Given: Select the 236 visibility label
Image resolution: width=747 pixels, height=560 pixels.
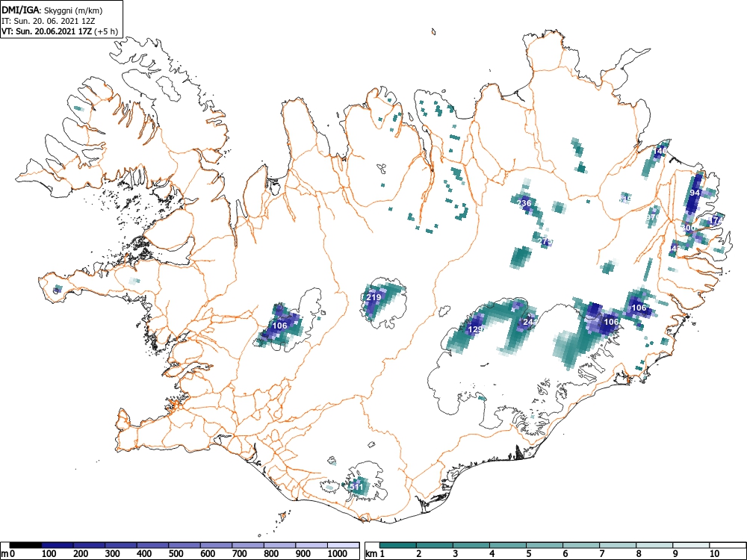Looking at the screenshot, I should point(524,203).
